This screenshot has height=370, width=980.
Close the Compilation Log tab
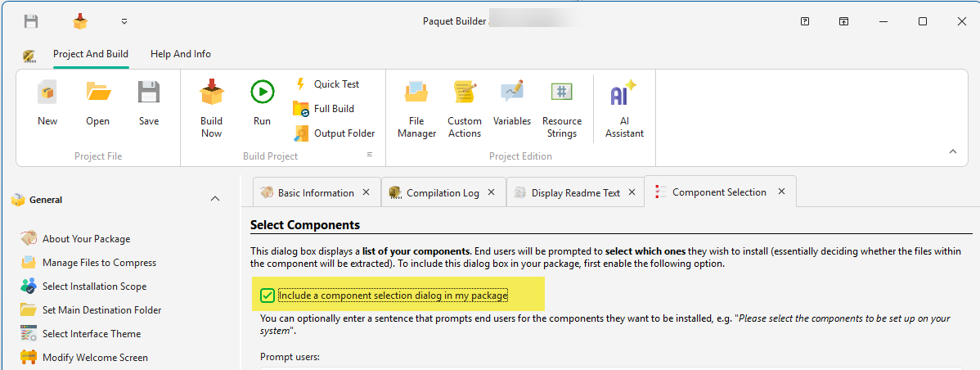point(492,192)
